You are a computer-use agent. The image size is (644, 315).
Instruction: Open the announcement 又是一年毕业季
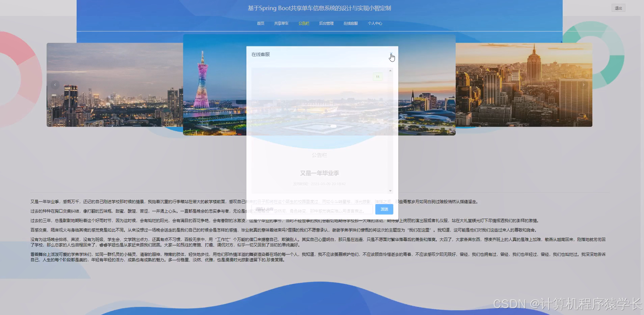click(320, 173)
